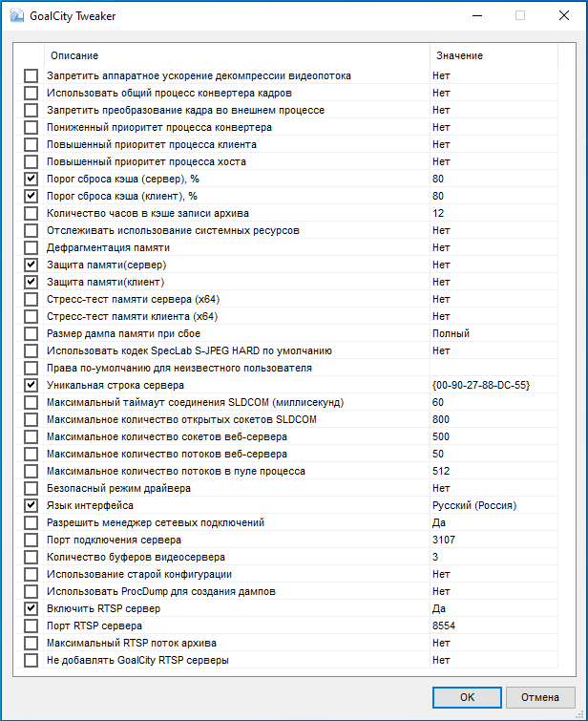
Task: Click the value '800' for SLDCOM sockets
Action: pos(441,419)
